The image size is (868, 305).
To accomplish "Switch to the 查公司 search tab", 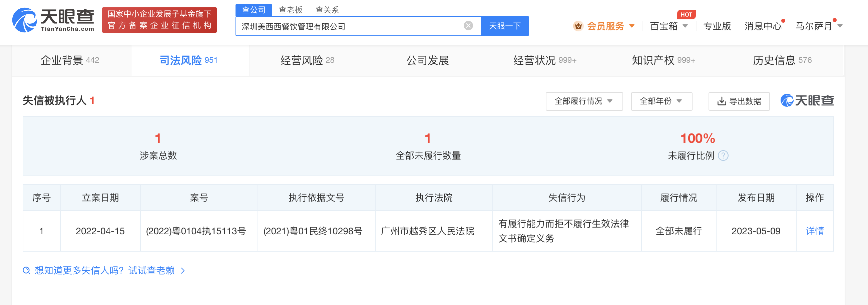I will coord(254,10).
